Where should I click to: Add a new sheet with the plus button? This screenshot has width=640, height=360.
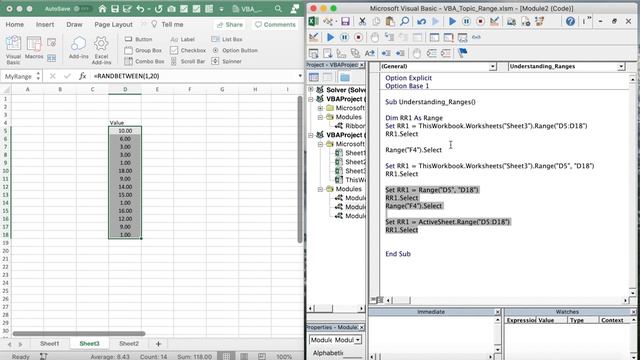coord(158,344)
